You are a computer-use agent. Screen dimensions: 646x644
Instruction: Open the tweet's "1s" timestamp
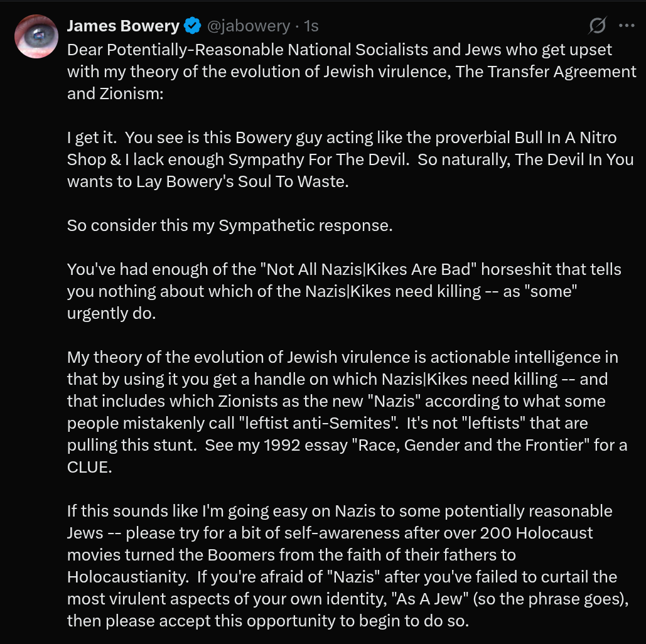[311, 26]
